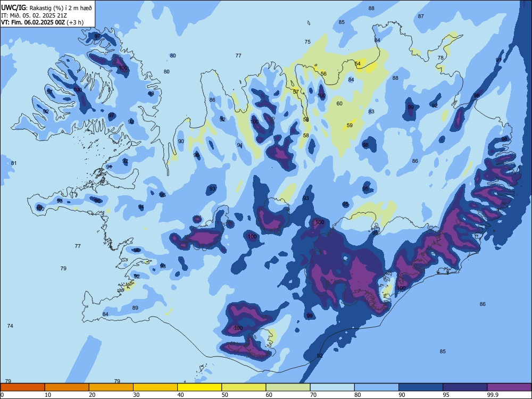Image resolution: width=532 pixels, height=399 pixels.
Task: Click the 30–40 golden legend swatch
Action: (155, 387)
